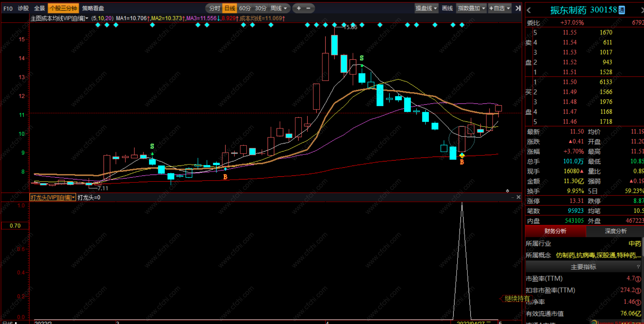Switch to 深度分析 tab
The height and width of the screenshot is (324, 644).
point(615,231)
